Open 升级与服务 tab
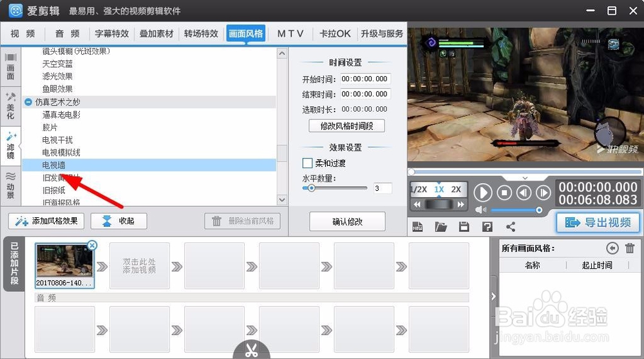 tap(382, 34)
